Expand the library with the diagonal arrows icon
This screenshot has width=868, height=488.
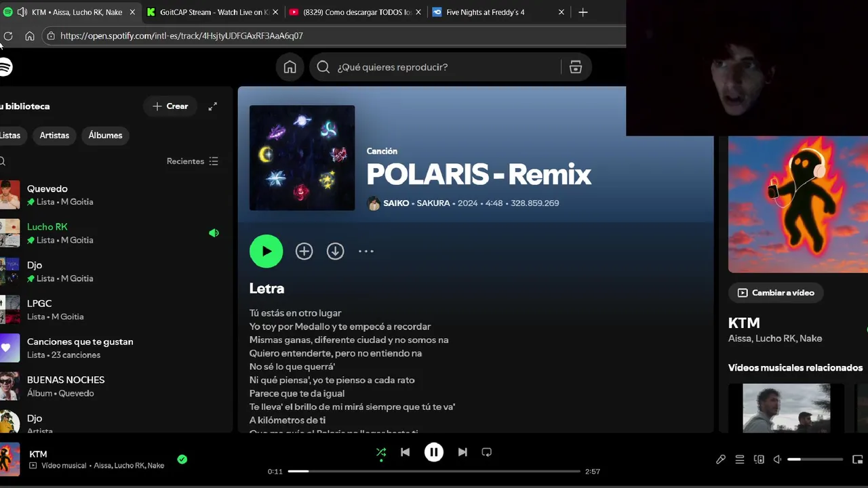click(212, 106)
